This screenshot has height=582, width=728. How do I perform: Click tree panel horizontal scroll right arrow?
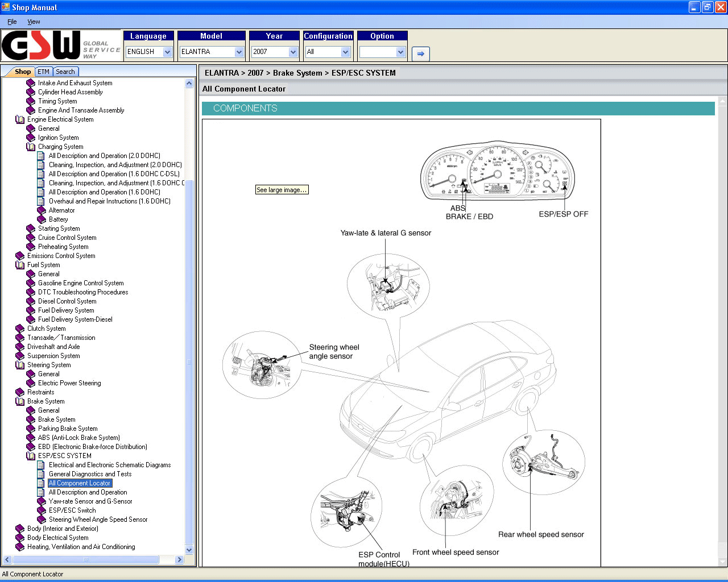point(179,560)
